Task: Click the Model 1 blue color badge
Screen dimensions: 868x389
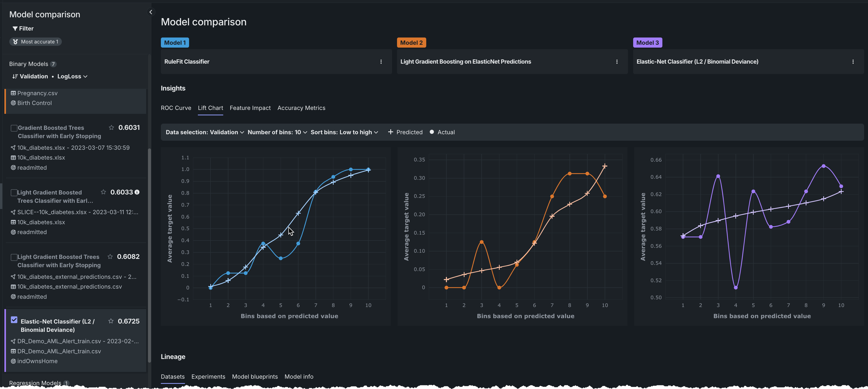Action: pyautogui.click(x=175, y=43)
